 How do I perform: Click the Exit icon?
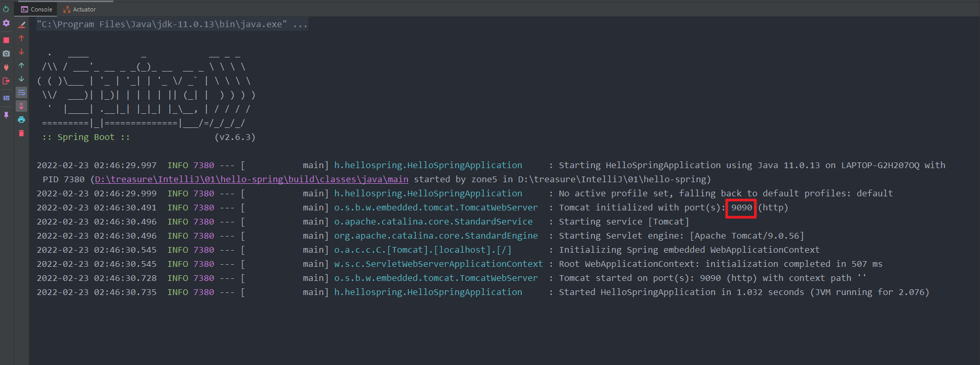[x=6, y=81]
